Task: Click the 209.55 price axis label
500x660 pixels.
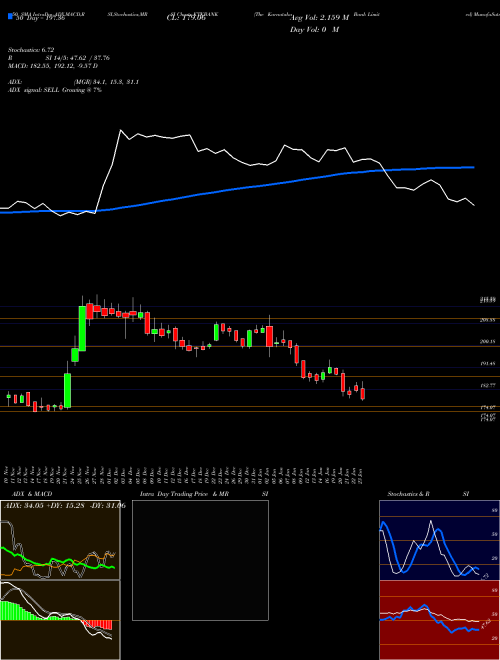Action: (487, 320)
